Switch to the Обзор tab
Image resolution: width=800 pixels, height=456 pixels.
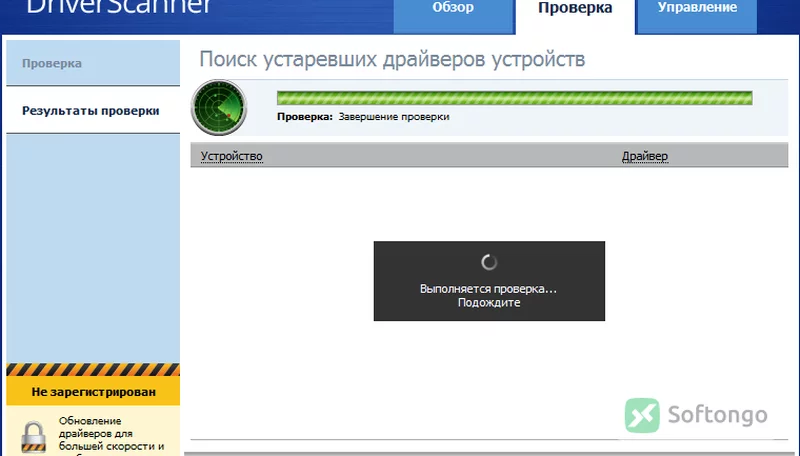453,15
